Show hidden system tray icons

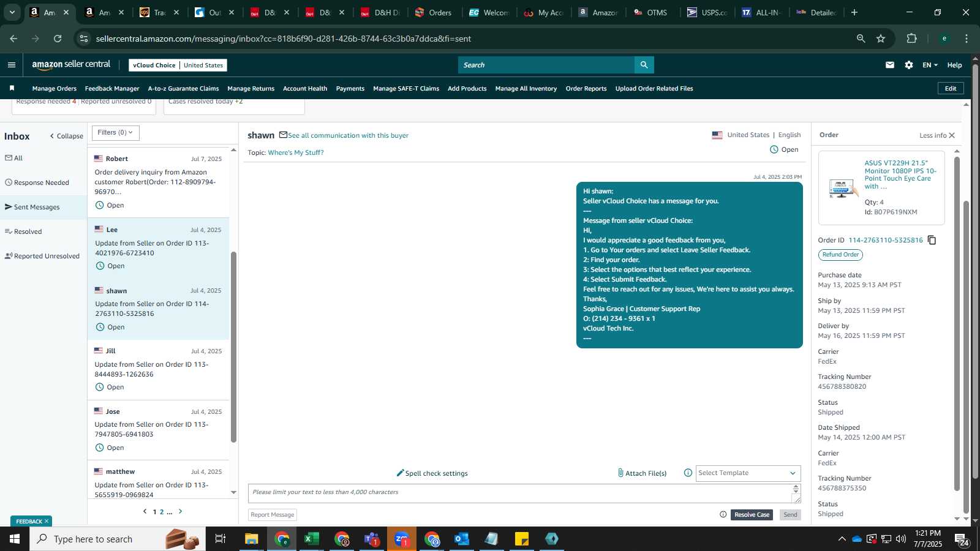tap(842, 539)
